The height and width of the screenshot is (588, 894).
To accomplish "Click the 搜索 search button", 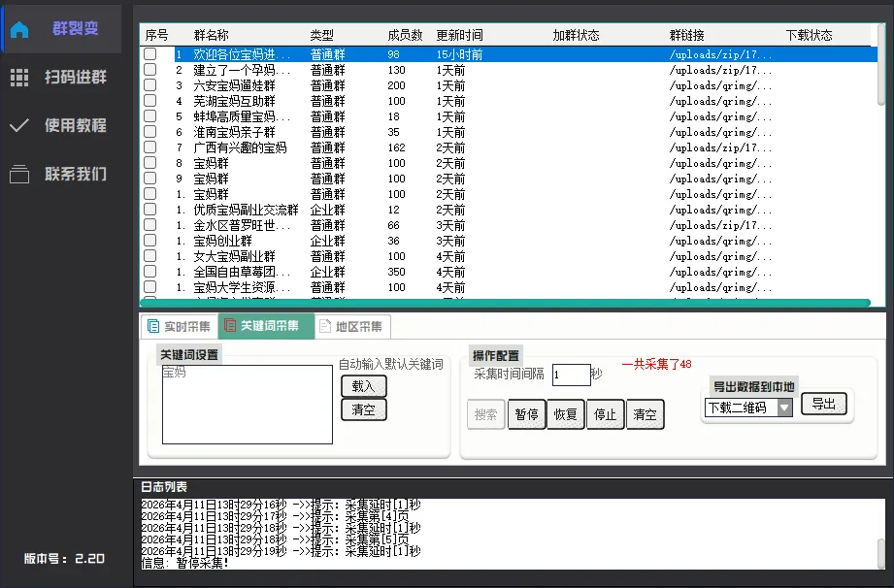I will 485,412.
